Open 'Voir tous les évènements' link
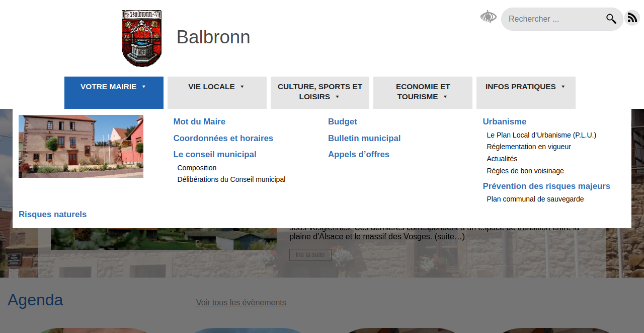Image resolution: width=644 pixels, height=333 pixels. tap(241, 302)
